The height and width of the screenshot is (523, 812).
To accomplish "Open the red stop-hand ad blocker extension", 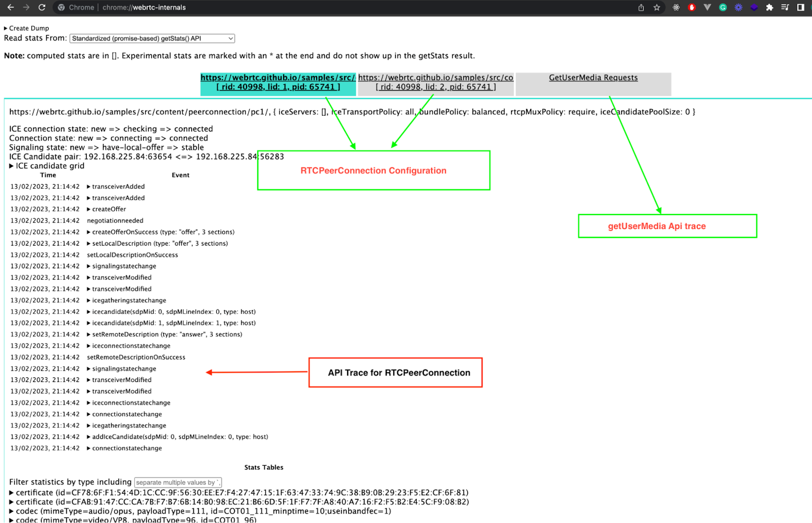I will click(692, 8).
